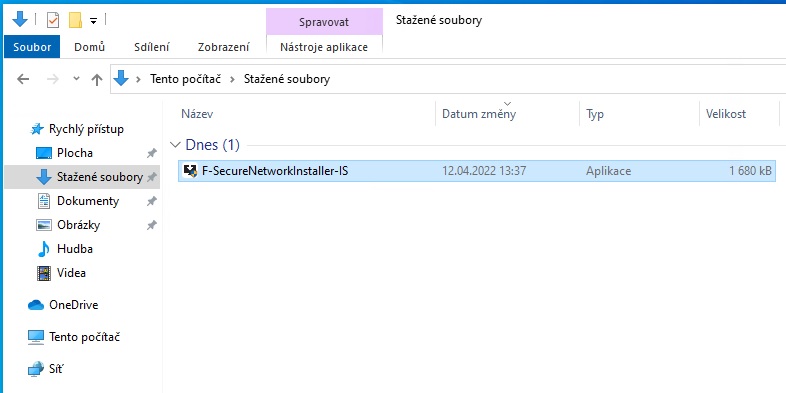Click the Plocha desktop icon
This screenshot has height=393, width=786.
coord(44,153)
